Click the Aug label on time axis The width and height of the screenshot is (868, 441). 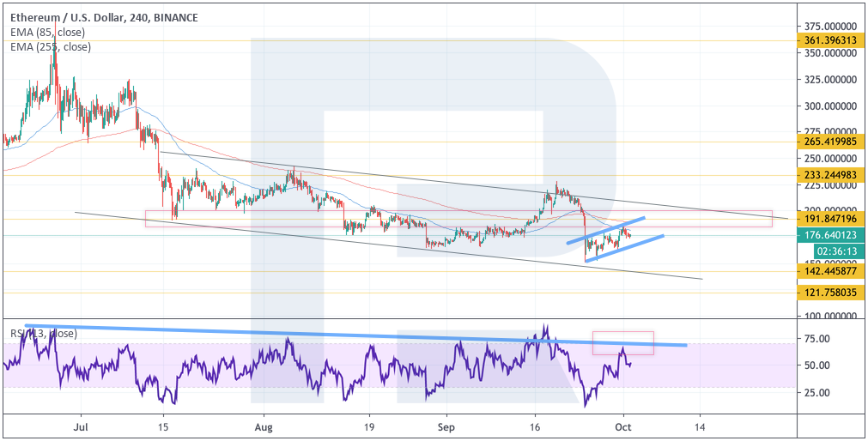264,426
